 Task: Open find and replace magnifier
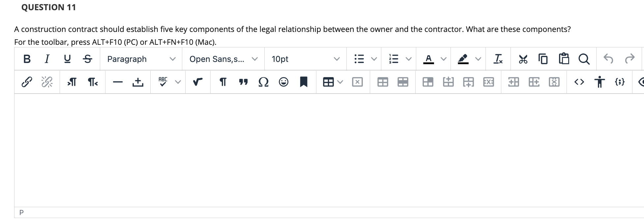click(x=584, y=59)
